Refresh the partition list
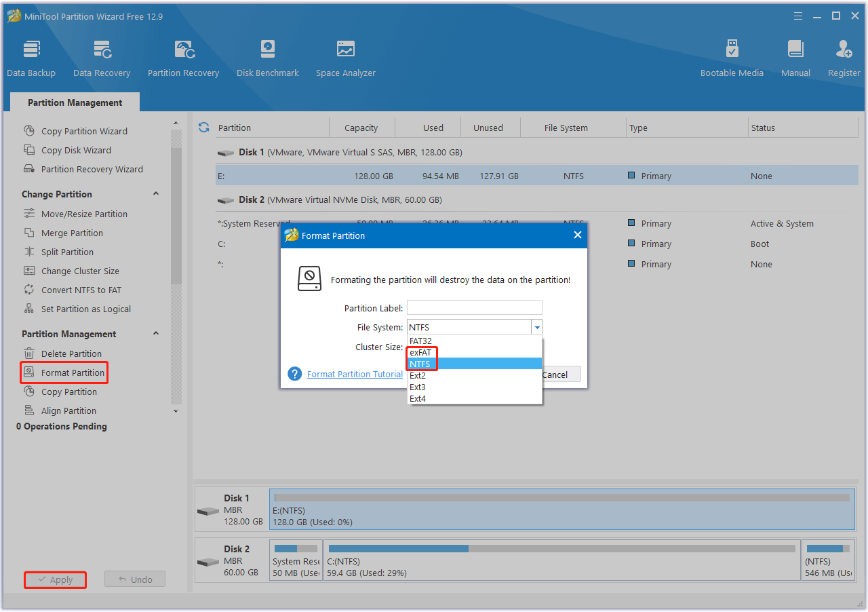This screenshot has height=612, width=868. (x=203, y=127)
